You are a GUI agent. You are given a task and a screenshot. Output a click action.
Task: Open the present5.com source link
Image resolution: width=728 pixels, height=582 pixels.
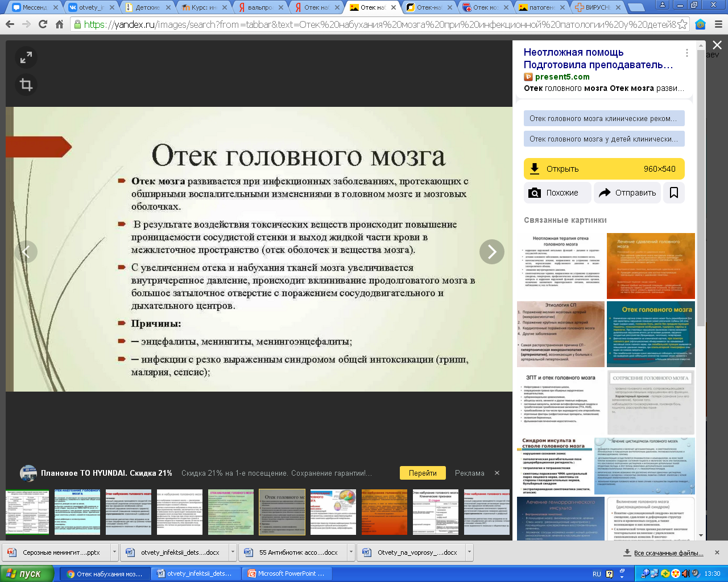562,77
